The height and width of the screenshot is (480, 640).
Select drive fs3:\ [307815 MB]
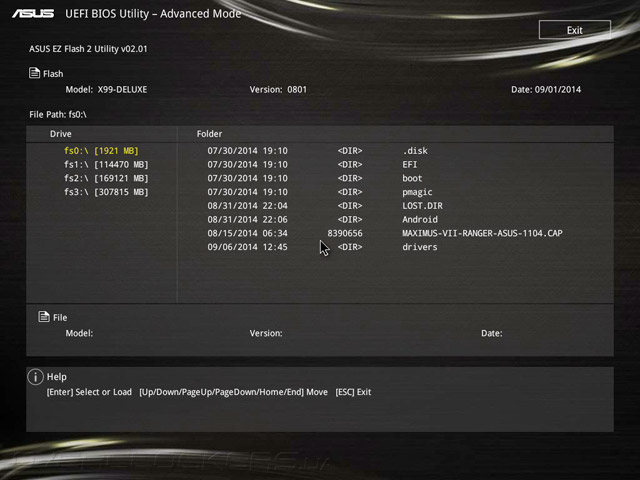pyautogui.click(x=106, y=192)
